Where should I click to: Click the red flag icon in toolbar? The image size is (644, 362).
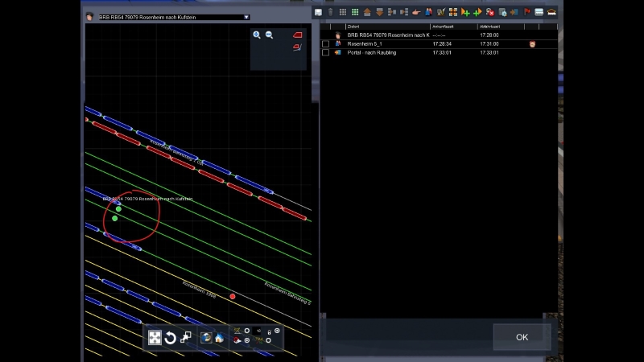pos(527,12)
